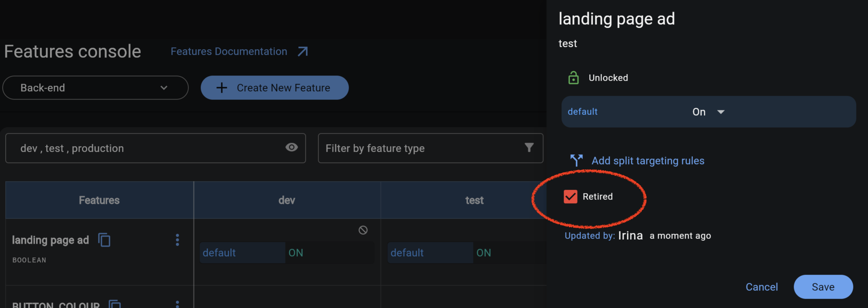Open the landing page ad overflow menu
This screenshot has width=868, height=308.
(177, 240)
